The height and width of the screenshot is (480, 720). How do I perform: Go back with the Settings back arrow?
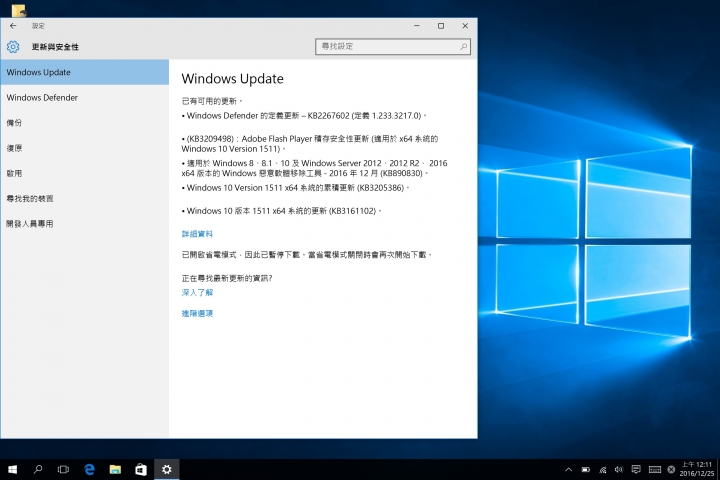(13, 26)
